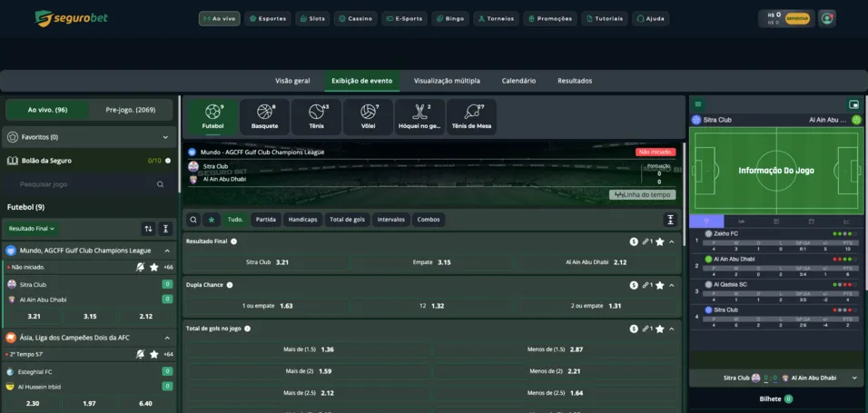Viewport: 868px width, 413px height.
Task: Click the sort arrows icon beside Resultado Final
Action: pos(148,228)
